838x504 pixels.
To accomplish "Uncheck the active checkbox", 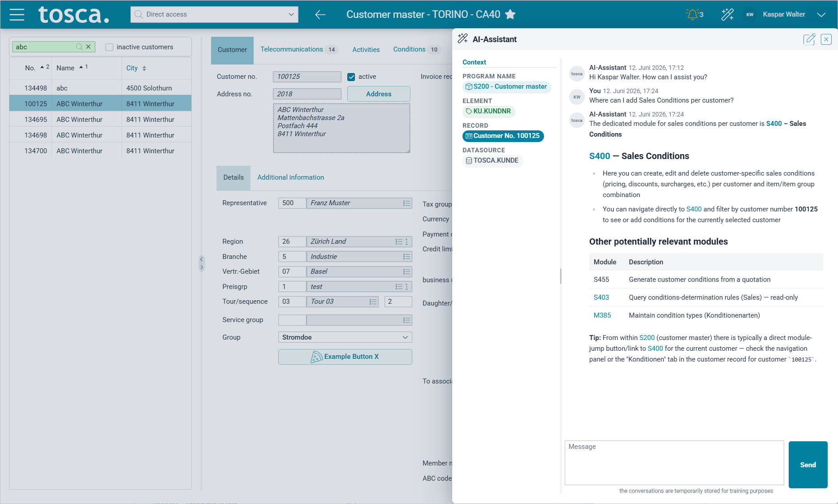I will pyautogui.click(x=351, y=77).
